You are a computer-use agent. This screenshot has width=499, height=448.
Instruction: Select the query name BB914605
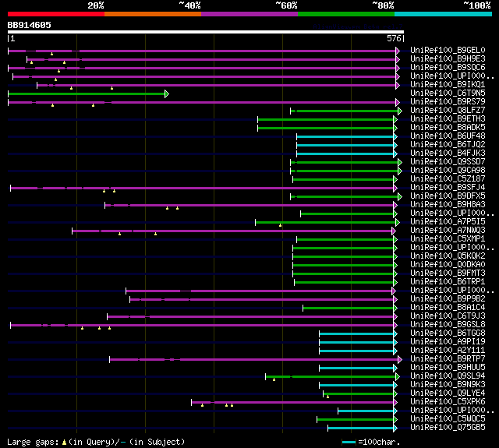point(30,25)
